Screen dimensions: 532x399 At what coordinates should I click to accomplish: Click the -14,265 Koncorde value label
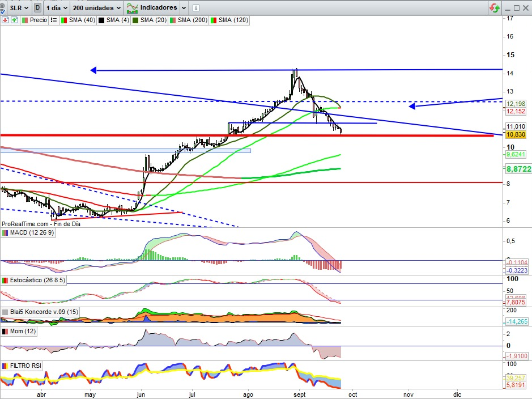coord(517,321)
